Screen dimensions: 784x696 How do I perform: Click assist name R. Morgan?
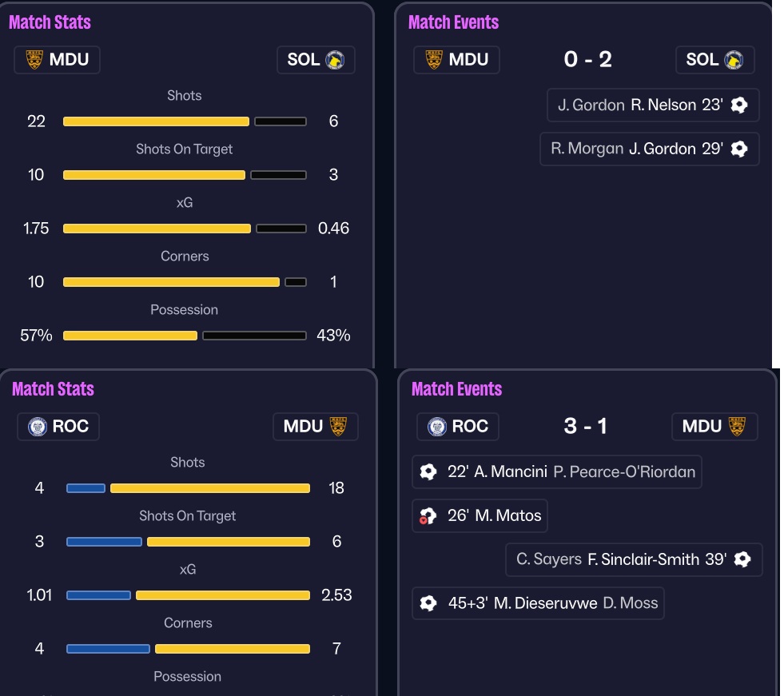point(587,149)
